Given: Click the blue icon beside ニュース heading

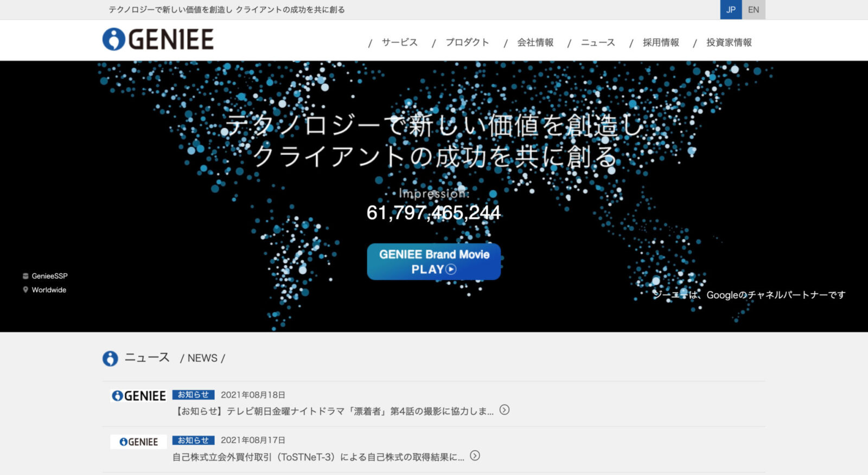Looking at the screenshot, I should pos(110,358).
